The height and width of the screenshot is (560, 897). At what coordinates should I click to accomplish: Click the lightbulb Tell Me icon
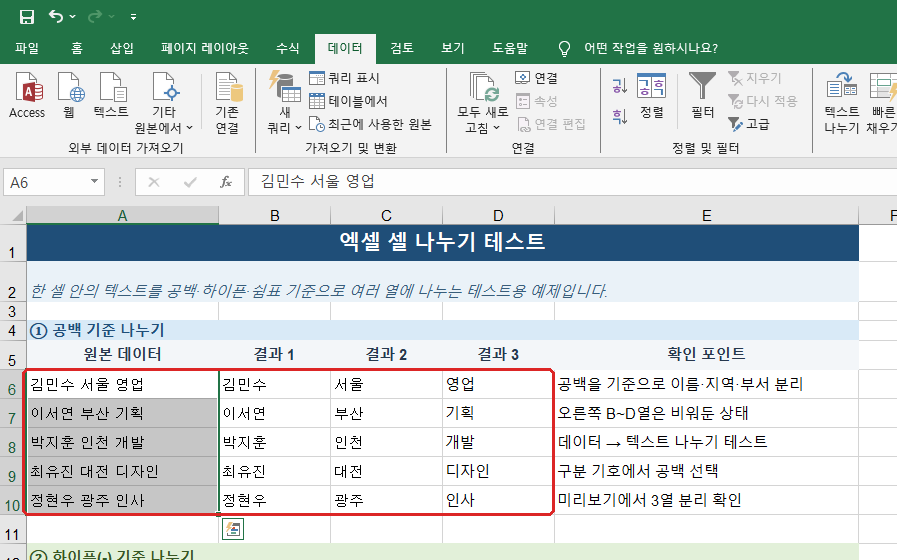tap(564, 49)
